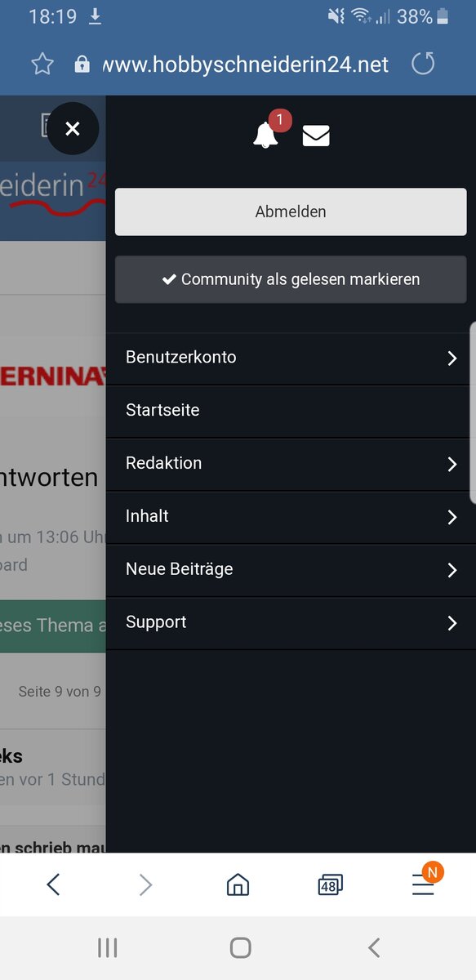Open Android recent apps button
This screenshot has width=476, height=980.
pyautogui.click(x=107, y=947)
